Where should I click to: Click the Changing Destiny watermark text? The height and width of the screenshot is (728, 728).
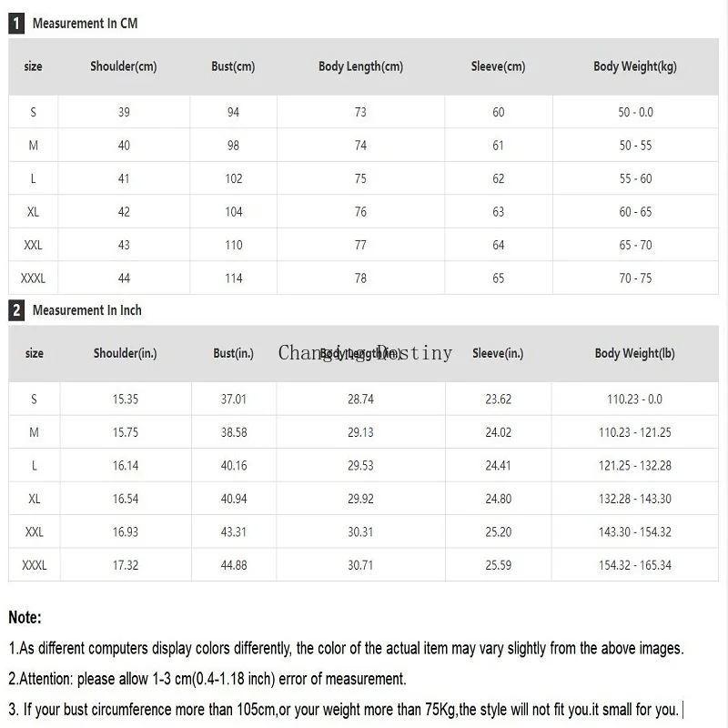coord(365,353)
